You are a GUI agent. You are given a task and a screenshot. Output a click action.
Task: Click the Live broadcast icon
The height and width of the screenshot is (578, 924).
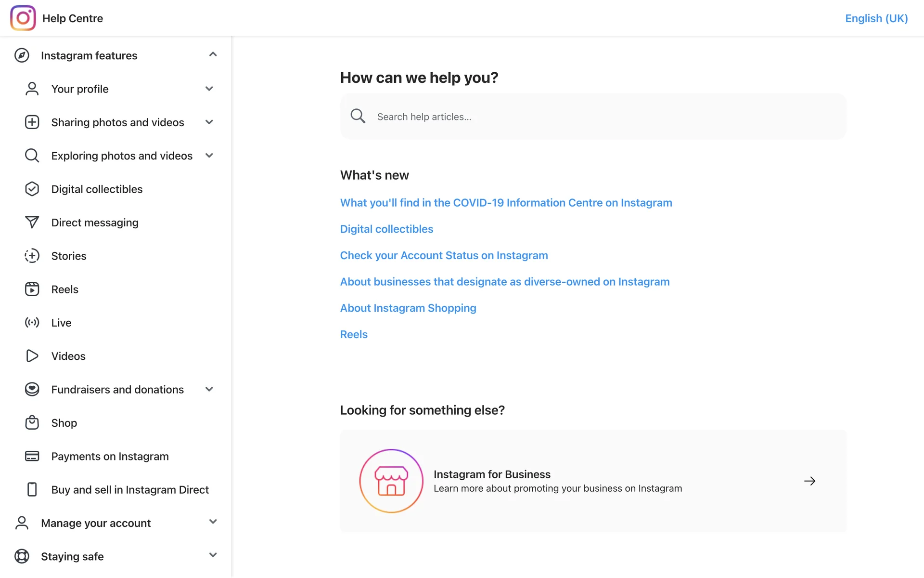(x=32, y=323)
